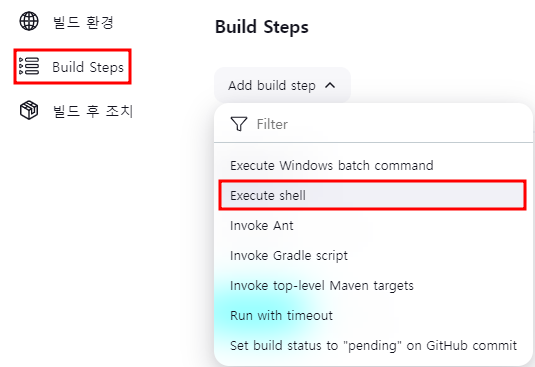Select the Execute shell option
Image resolution: width=535 pixels, height=367 pixels.
(x=373, y=195)
